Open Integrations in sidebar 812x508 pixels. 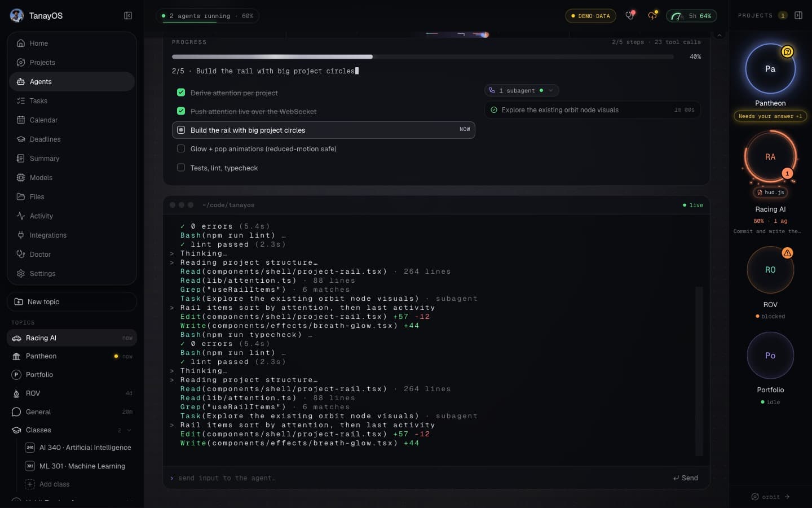(72, 235)
